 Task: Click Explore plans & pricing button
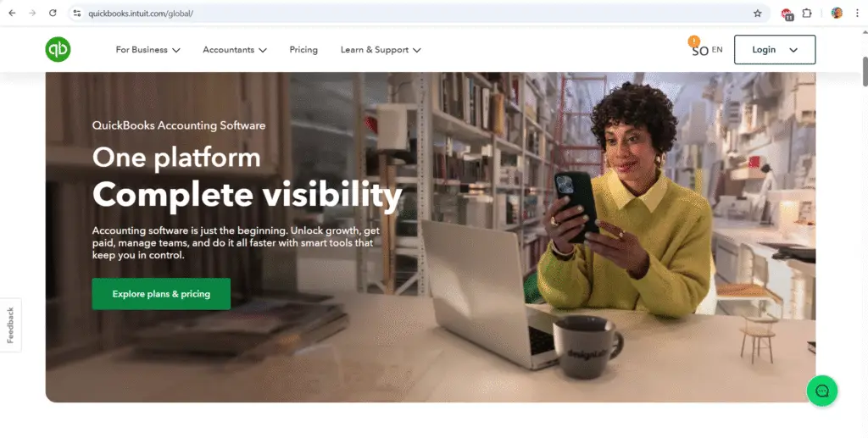coord(161,294)
